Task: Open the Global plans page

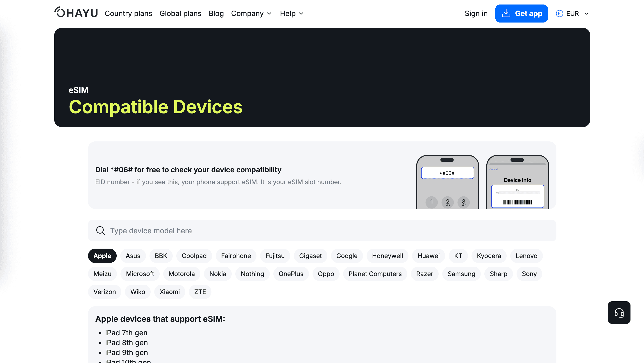Action: (180, 14)
